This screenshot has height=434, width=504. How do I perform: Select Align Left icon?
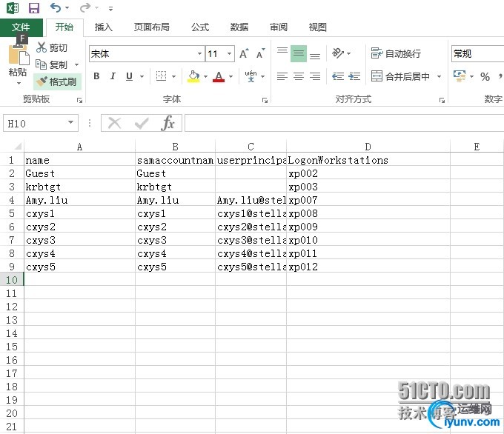pyautogui.click(x=282, y=76)
